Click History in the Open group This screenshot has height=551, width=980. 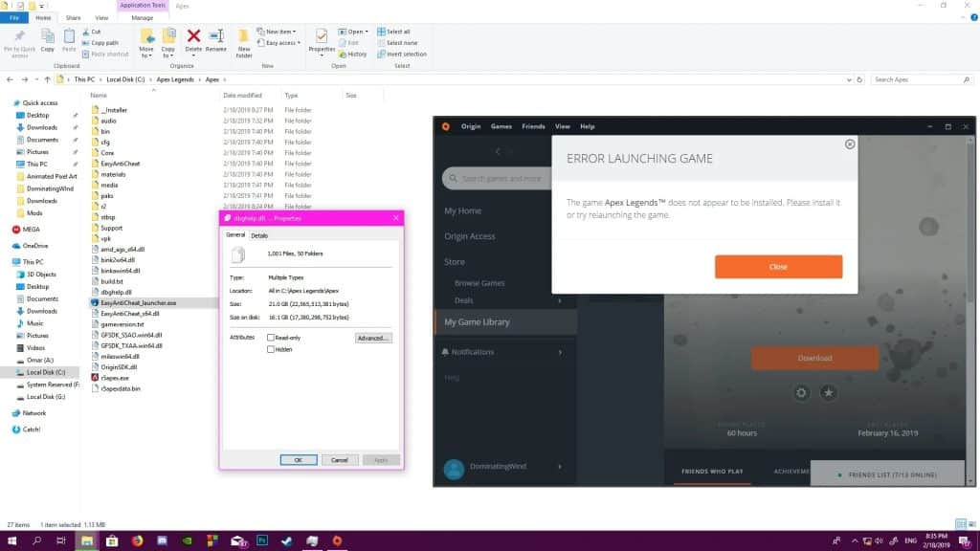pos(353,55)
